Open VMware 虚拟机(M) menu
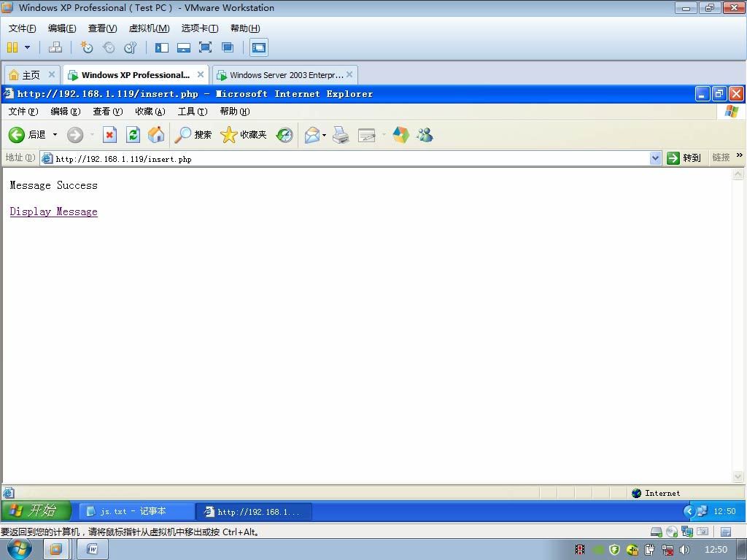 pyautogui.click(x=149, y=28)
